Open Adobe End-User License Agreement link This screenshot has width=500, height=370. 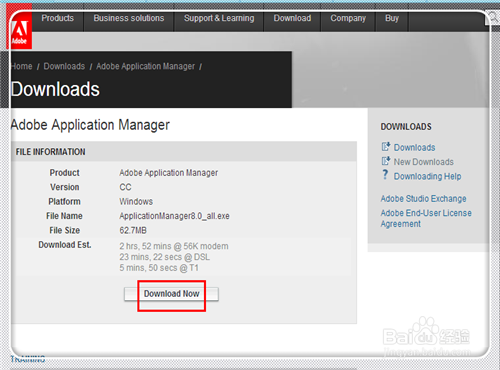pyautogui.click(x=426, y=218)
